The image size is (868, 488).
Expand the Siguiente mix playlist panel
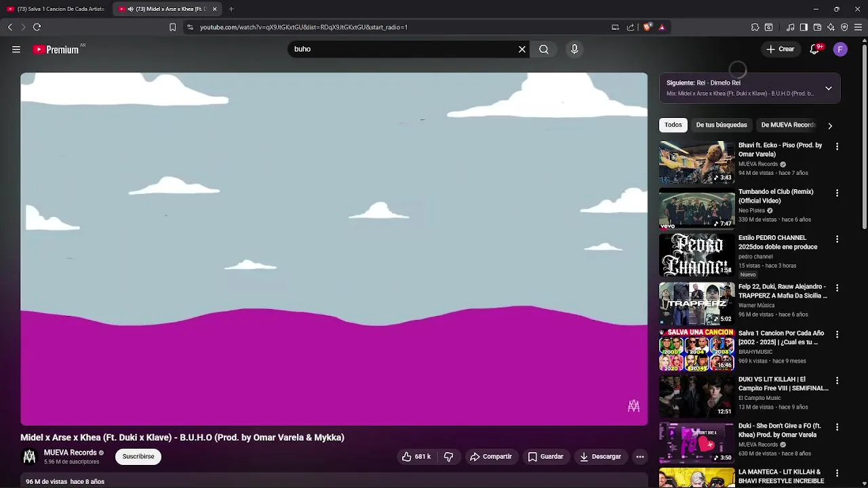(828, 88)
